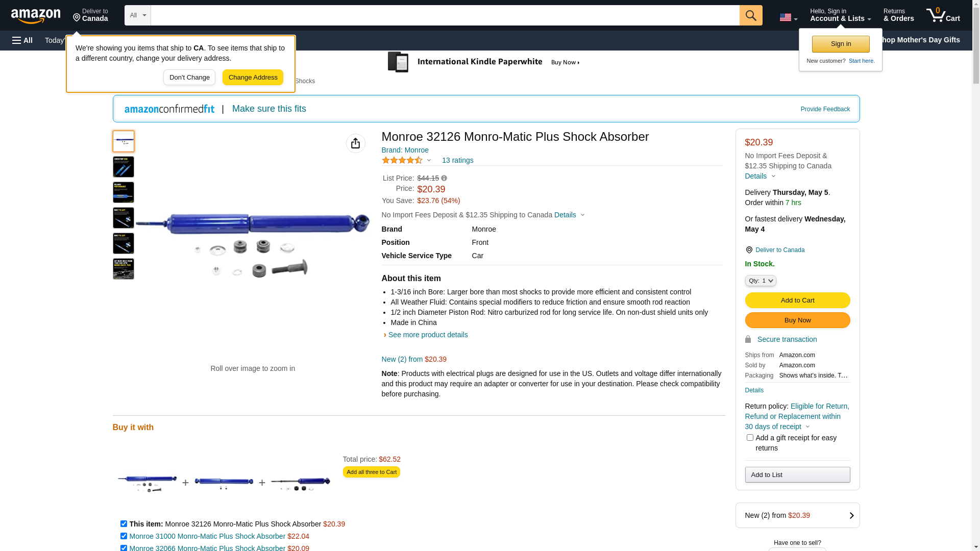The width and height of the screenshot is (980, 551).
Task: Open the search category All dropdown
Action: (x=138, y=15)
